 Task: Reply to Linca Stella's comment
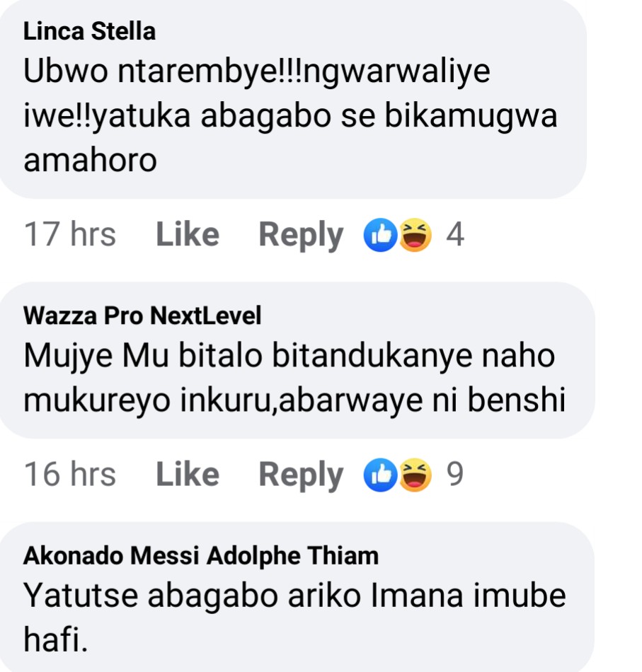click(x=301, y=235)
